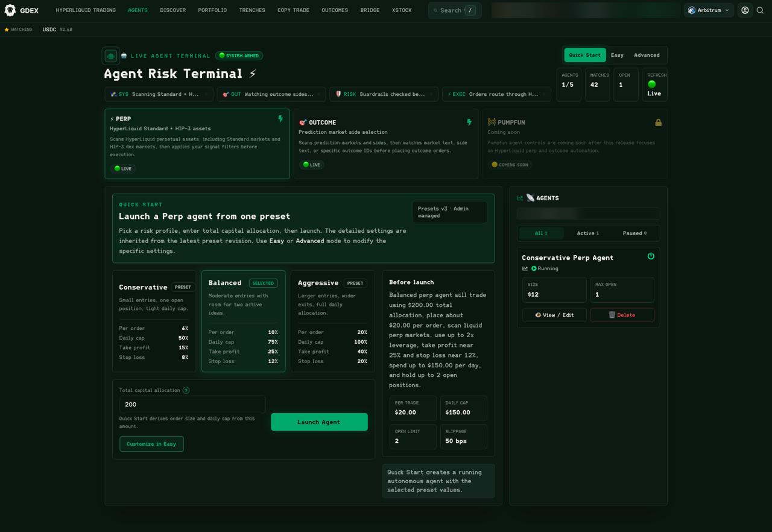
Task: Click the watching star icon
Action: point(7,30)
